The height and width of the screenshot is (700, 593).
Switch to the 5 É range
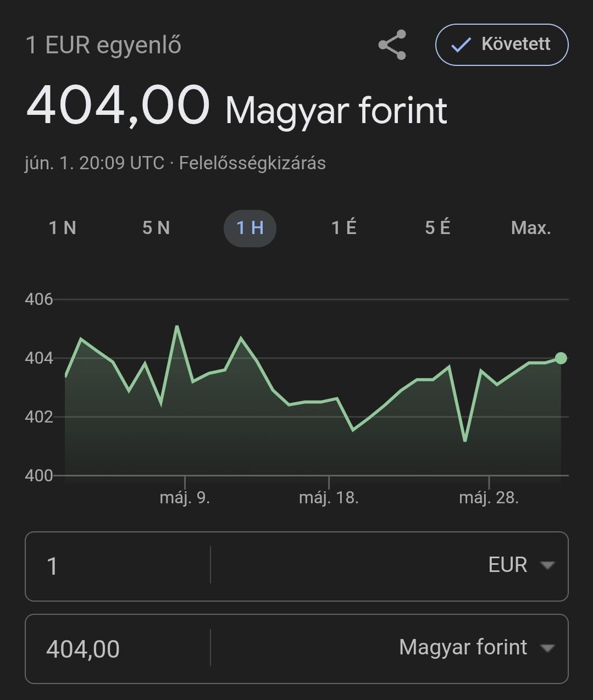[437, 227]
